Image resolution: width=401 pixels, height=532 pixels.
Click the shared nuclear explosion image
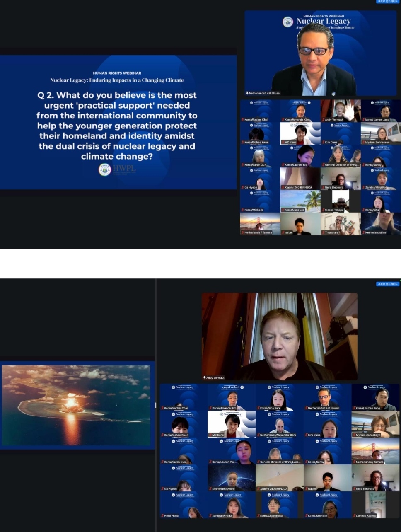click(x=77, y=405)
